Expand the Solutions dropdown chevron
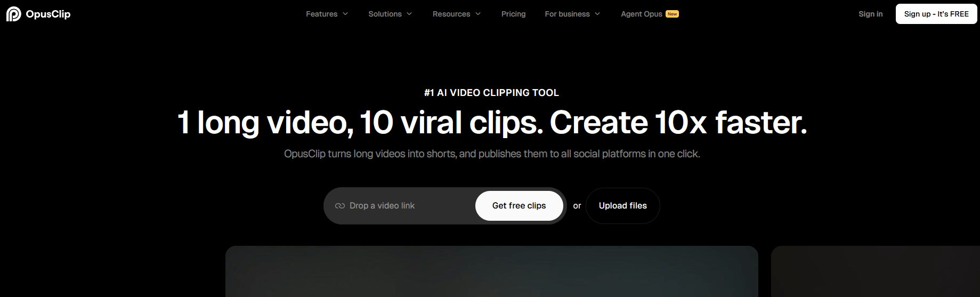 [409, 14]
